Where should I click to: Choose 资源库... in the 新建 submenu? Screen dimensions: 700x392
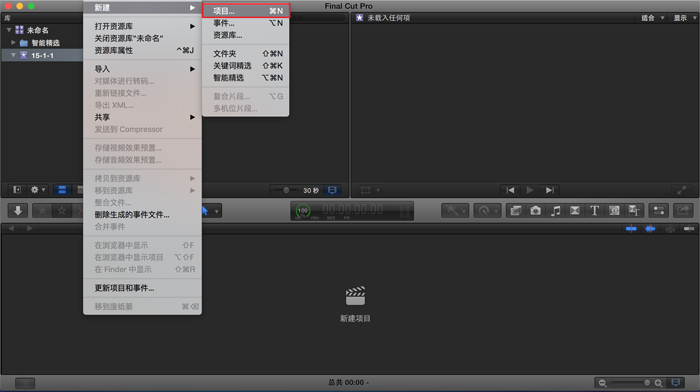pos(246,35)
